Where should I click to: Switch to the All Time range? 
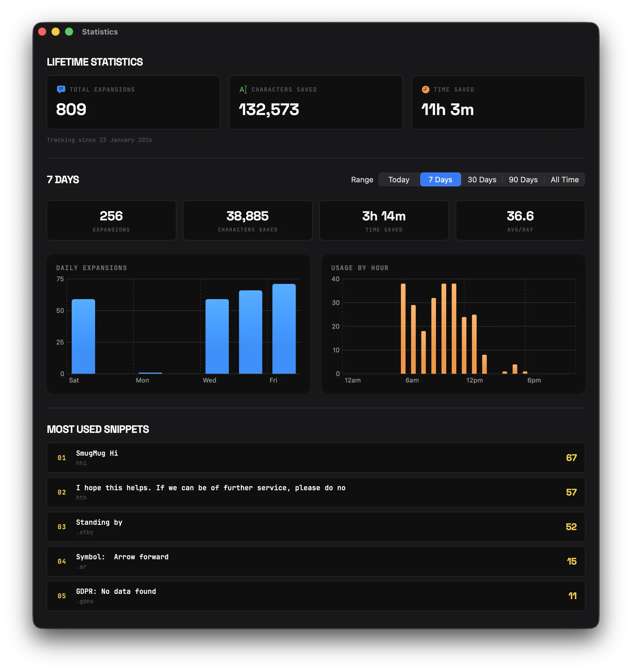565,179
